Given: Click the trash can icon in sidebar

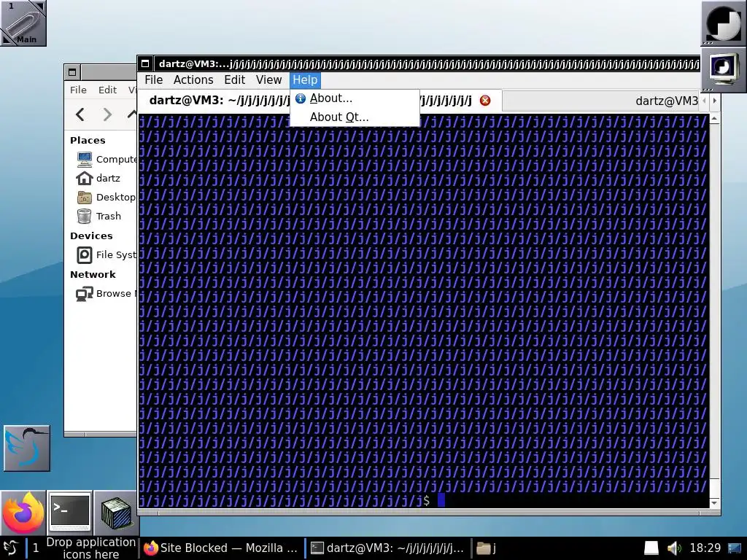Looking at the screenshot, I should (x=85, y=216).
